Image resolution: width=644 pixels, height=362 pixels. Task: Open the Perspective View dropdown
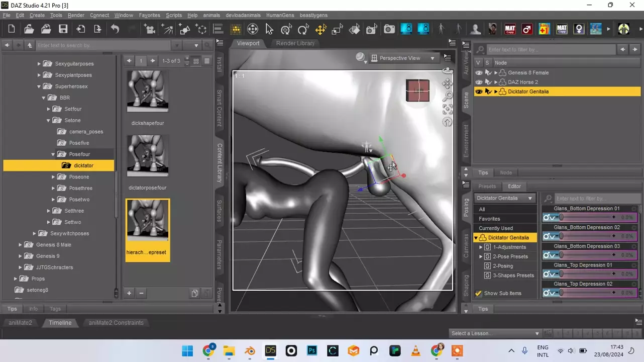click(403, 58)
